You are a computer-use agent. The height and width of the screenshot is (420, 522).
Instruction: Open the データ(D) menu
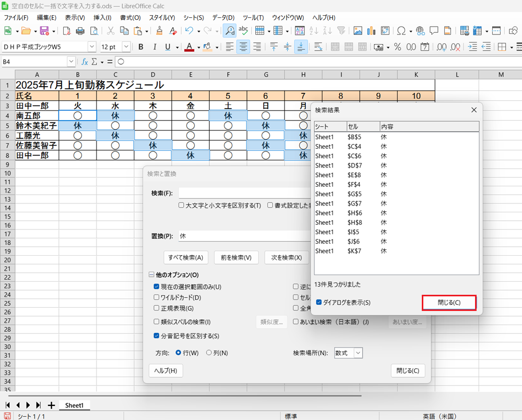(x=223, y=18)
